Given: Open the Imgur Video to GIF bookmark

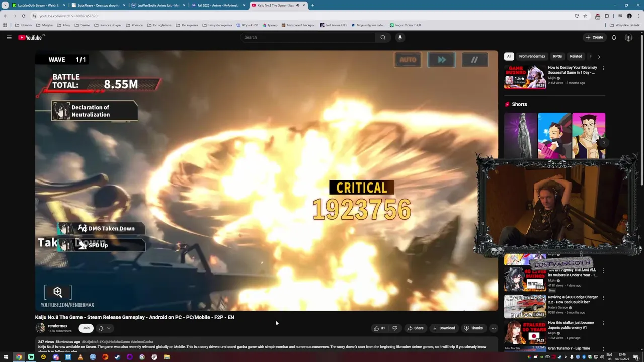Looking at the screenshot, I should pos(406,25).
